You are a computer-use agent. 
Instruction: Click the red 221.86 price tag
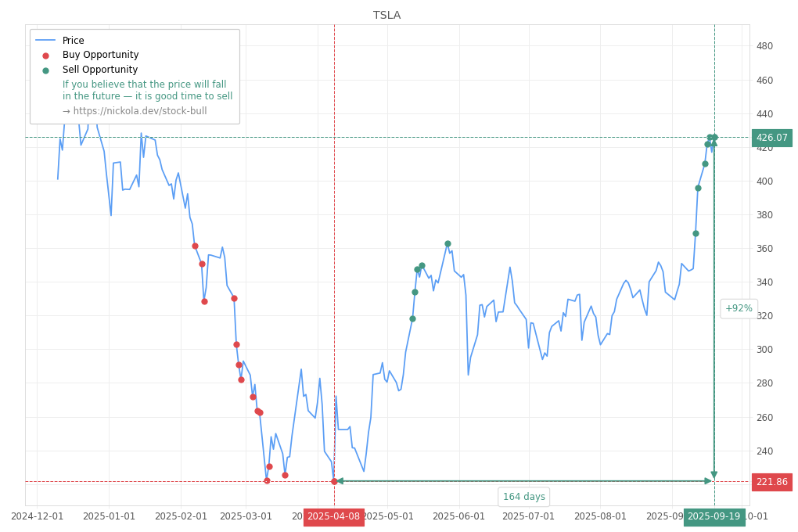tap(771, 482)
